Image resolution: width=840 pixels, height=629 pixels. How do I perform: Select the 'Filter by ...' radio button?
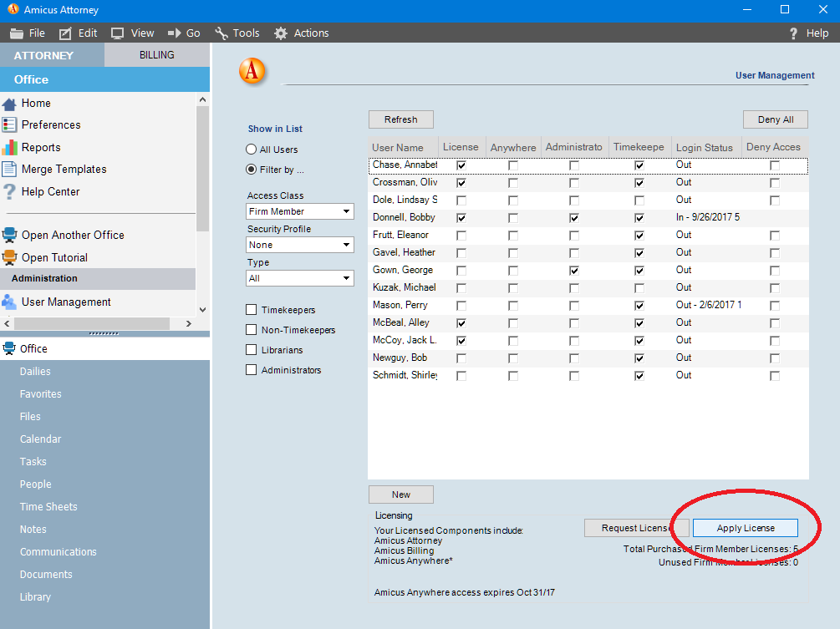click(251, 170)
